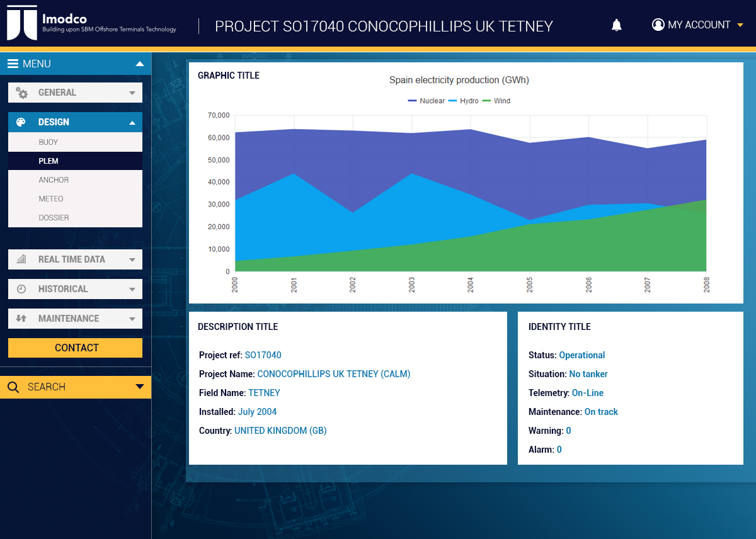Expand the Maintenance section arrow
Image resolution: width=756 pixels, height=539 pixels.
132,319
